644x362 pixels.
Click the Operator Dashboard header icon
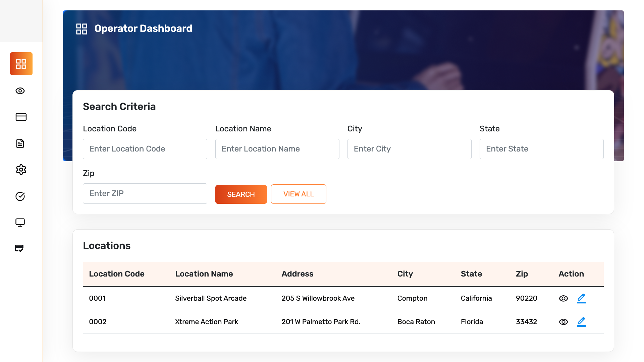click(82, 29)
